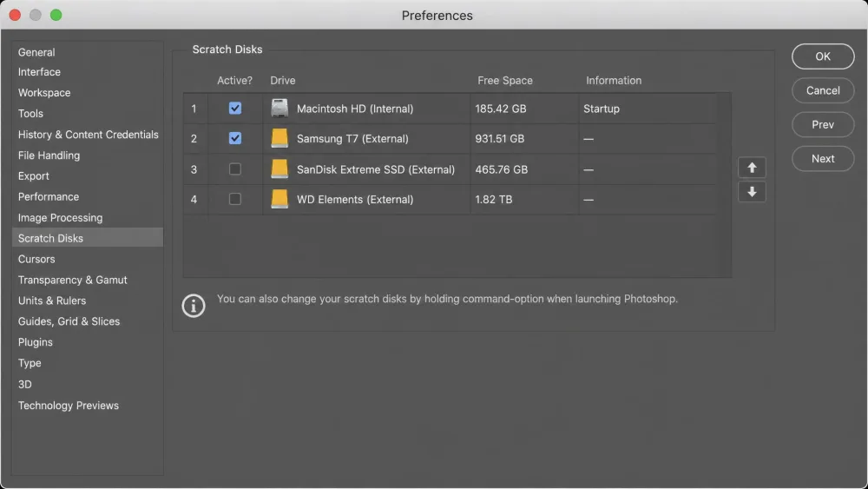Switch to Workspace preferences
The image size is (868, 489).
pos(44,92)
